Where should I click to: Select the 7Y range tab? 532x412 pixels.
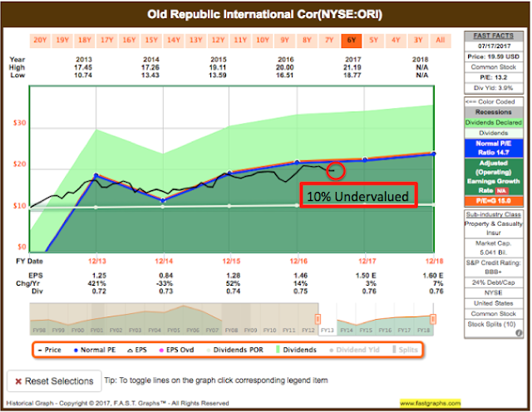(329, 41)
